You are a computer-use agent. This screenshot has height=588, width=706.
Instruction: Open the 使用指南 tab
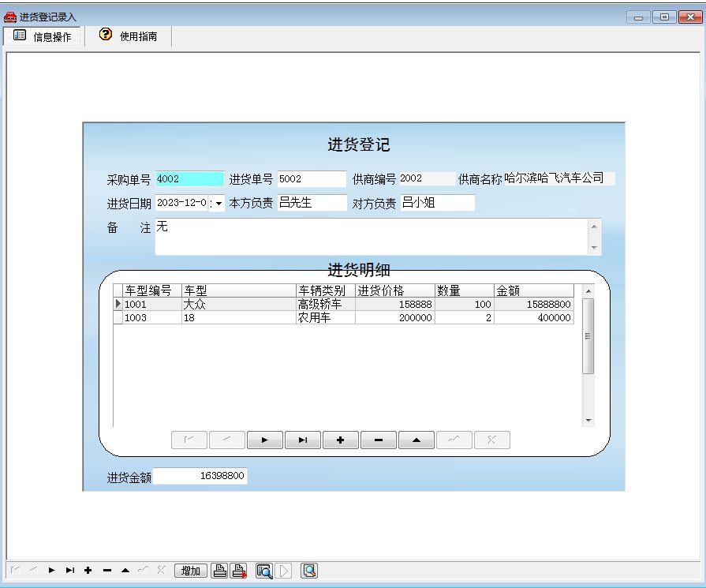(x=128, y=36)
